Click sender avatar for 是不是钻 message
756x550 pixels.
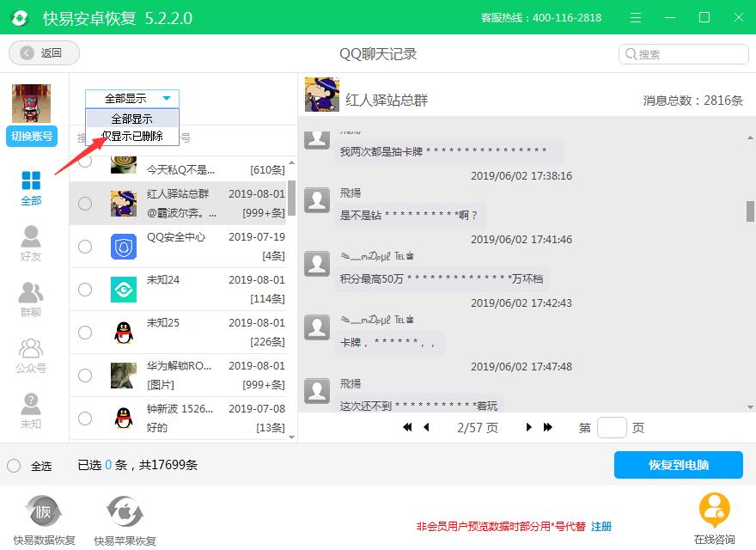(317, 200)
